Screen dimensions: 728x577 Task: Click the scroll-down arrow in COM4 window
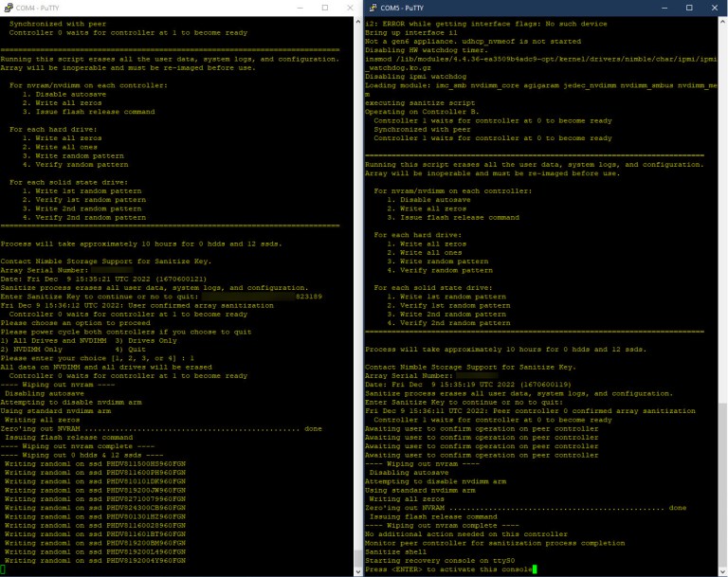[x=358, y=571]
